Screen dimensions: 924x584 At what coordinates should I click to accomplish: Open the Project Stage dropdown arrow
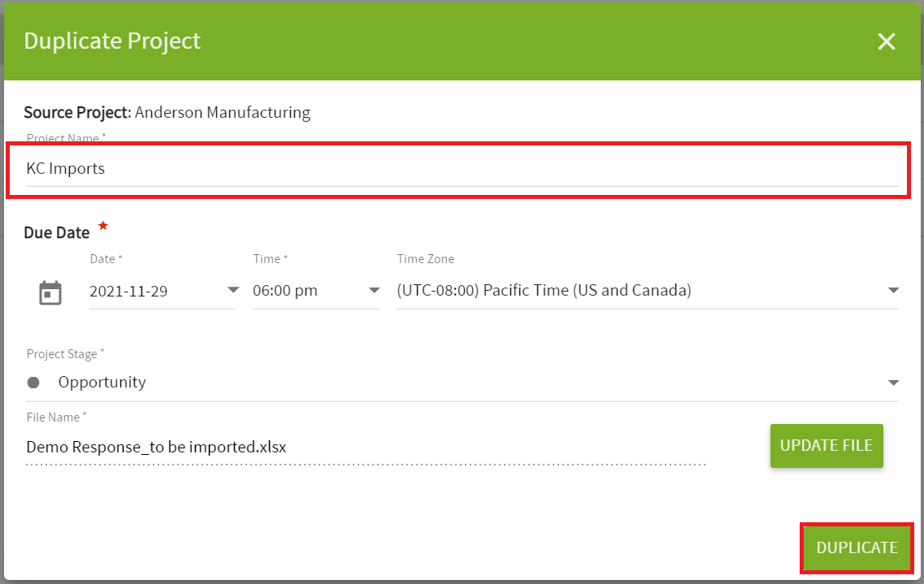[893, 383]
